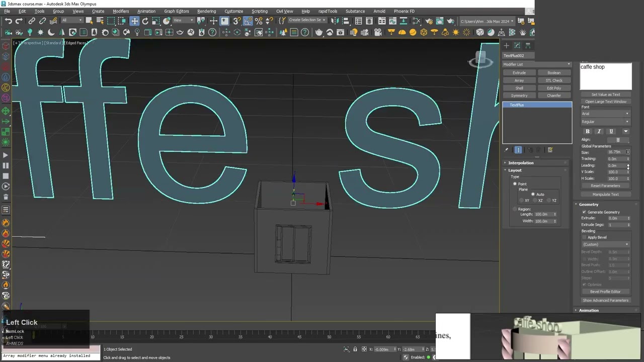Screen dimensions: 644x362
Task: Click the Unlink Selection icon
Action: point(42,21)
